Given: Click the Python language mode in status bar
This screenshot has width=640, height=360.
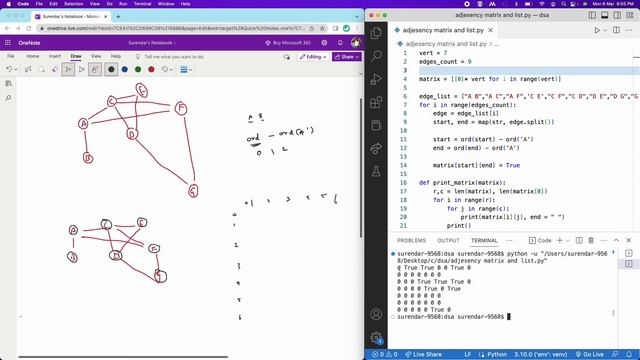Looking at the screenshot, I should [497, 354].
